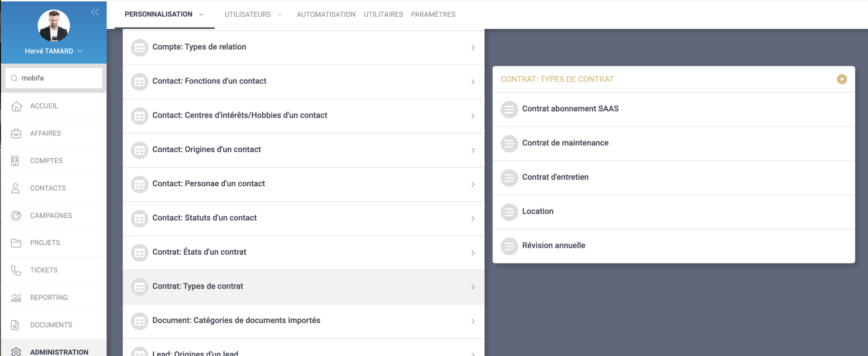Select the Contrat de maintenance entry
The image size is (868, 356).
click(565, 143)
